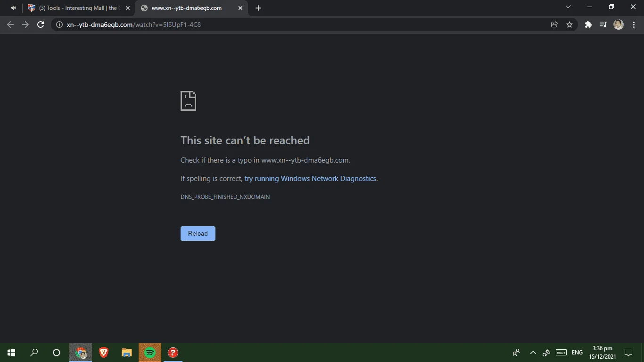The height and width of the screenshot is (362, 644).
Task: Open the Extensions puzzle icon
Action: 588,25
